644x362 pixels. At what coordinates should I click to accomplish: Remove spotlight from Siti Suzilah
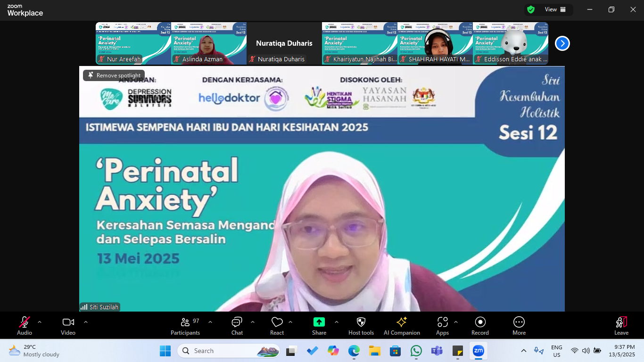(114, 75)
